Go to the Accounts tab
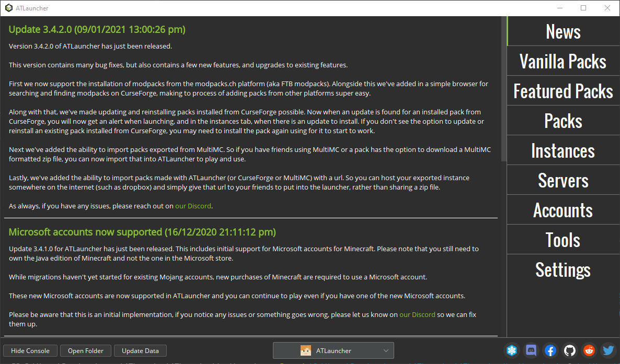This screenshot has height=364, width=620. pos(563,209)
